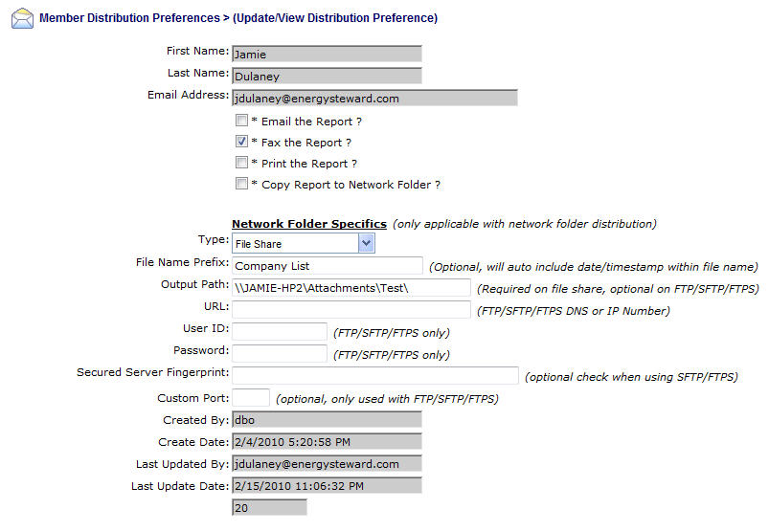Image resolution: width=769 pixels, height=532 pixels.
Task: Enable the Email the Report checkbox
Action: [x=242, y=122]
